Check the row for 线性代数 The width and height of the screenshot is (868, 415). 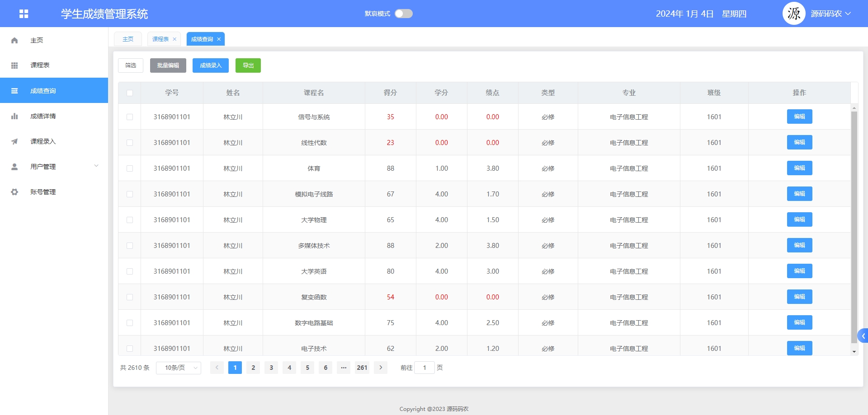coord(130,143)
